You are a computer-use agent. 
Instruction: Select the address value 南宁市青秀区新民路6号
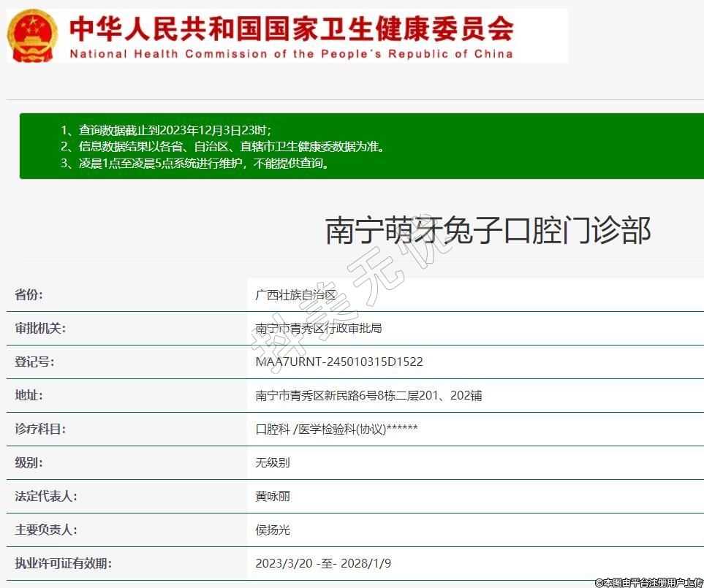(x=368, y=396)
